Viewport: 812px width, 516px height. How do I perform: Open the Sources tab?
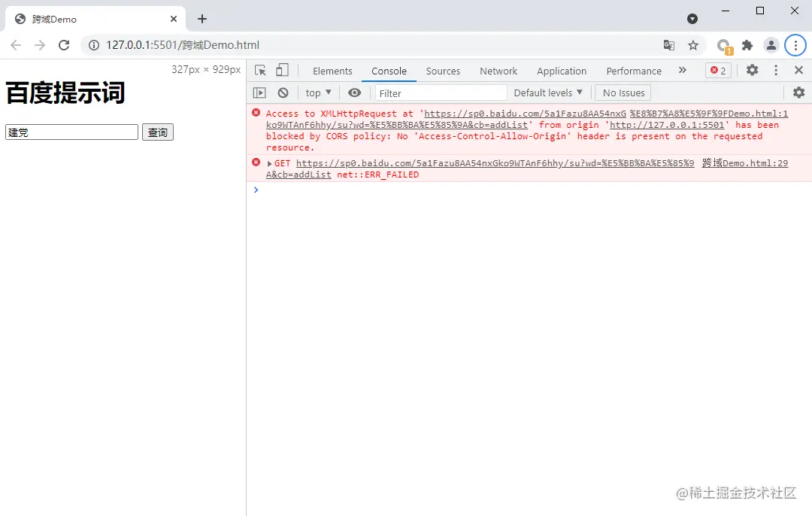[443, 71]
